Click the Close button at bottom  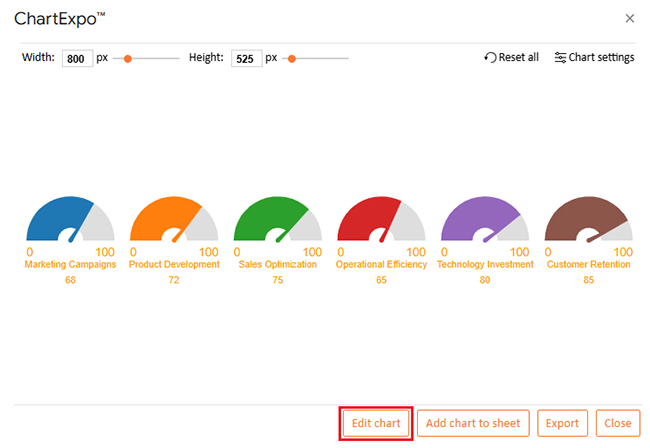pos(618,423)
